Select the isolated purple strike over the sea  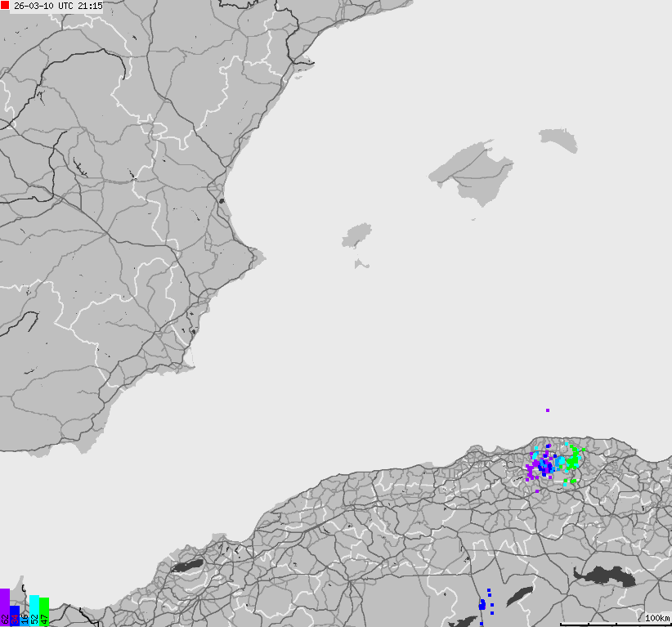point(546,409)
